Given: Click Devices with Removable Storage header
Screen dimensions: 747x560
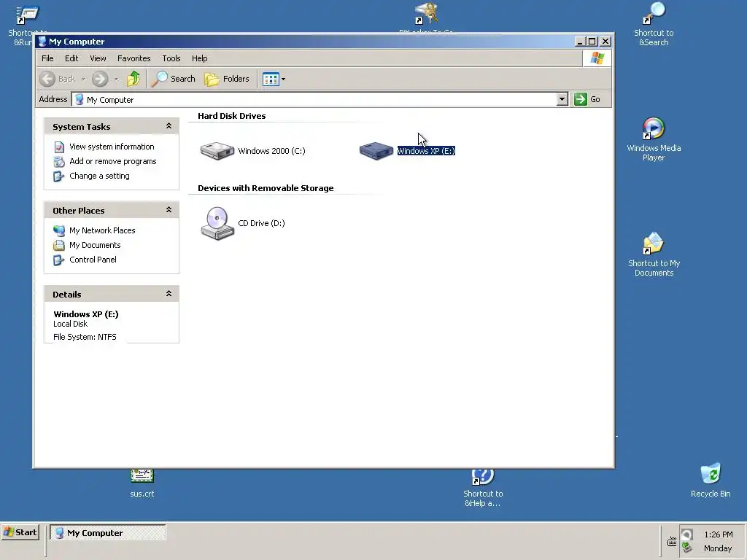Looking at the screenshot, I should click(x=266, y=188).
